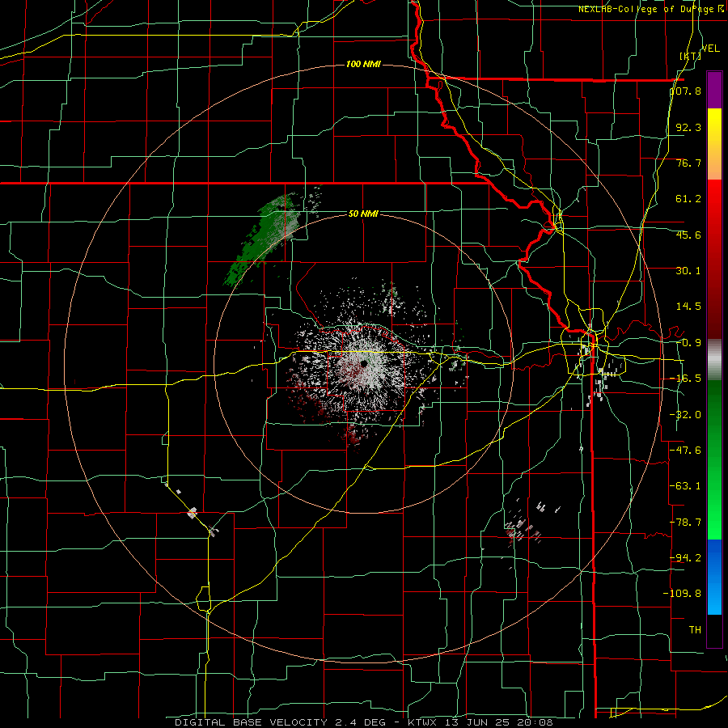728x728 pixels.
Task: Click the -16.5 velocity scale value
Action: click(x=685, y=379)
